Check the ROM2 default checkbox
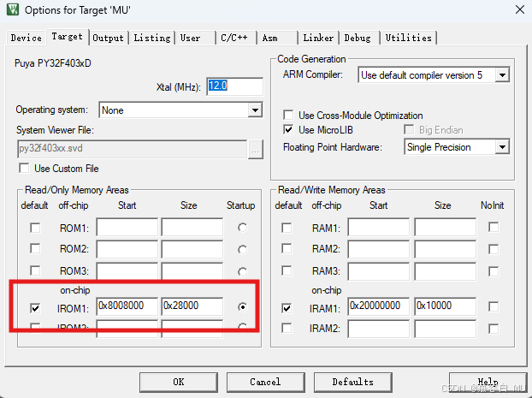532x398 pixels. tap(35, 248)
